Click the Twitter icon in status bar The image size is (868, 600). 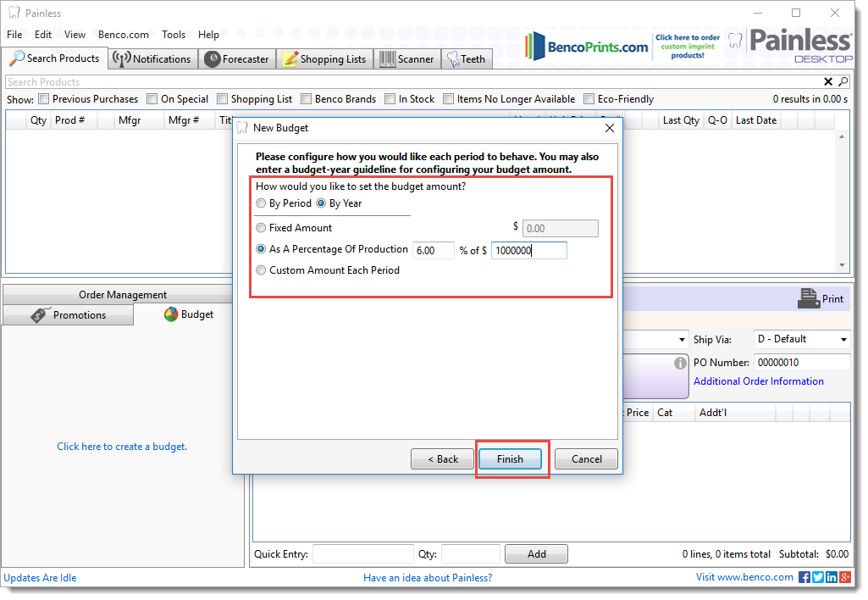[817, 577]
